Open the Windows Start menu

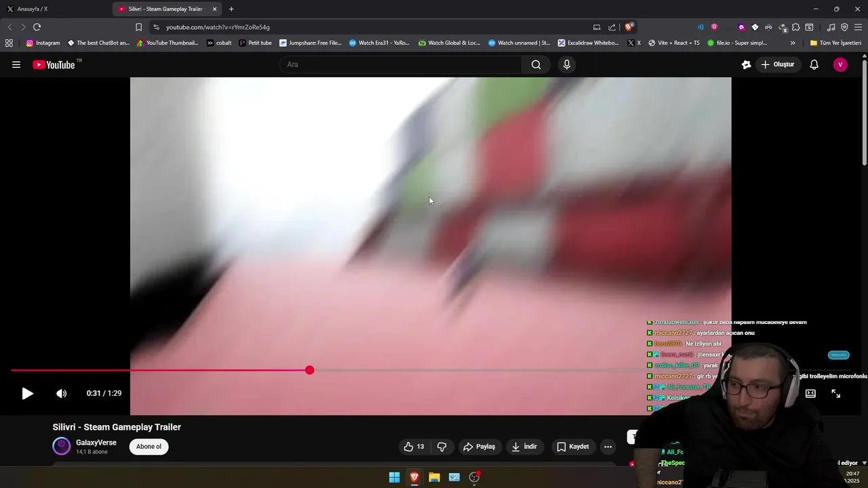(394, 477)
